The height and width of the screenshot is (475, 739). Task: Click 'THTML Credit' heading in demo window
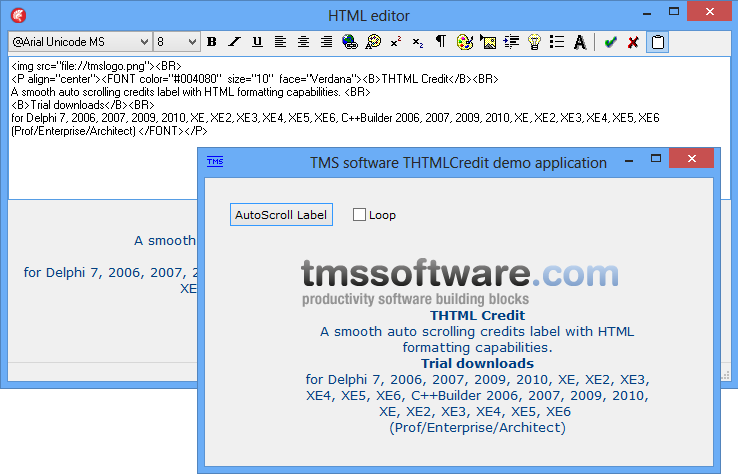(x=477, y=315)
